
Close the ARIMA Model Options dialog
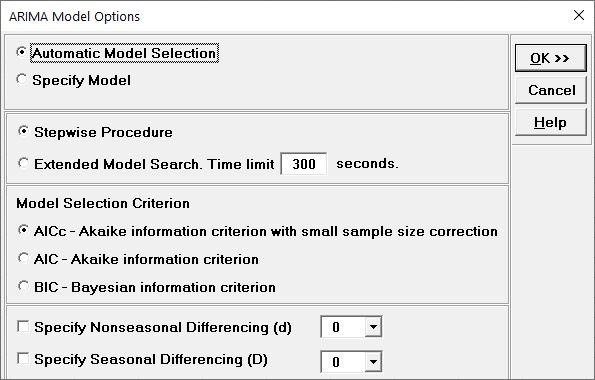point(579,16)
